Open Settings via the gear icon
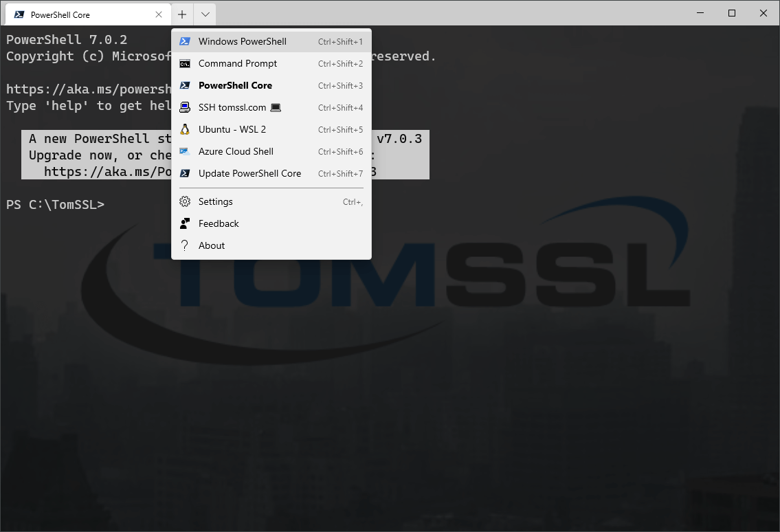780x532 pixels. (x=185, y=201)
